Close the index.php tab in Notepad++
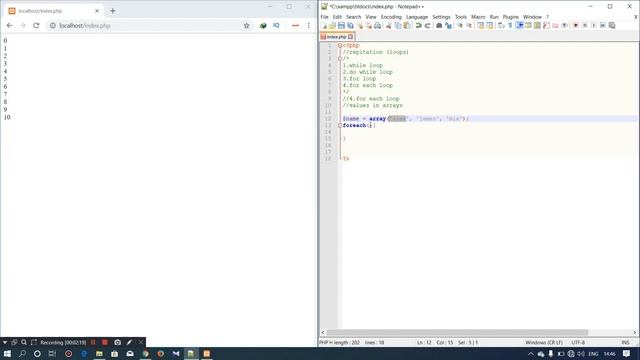This screenshot has height=360, width=640. pos(351,37)
